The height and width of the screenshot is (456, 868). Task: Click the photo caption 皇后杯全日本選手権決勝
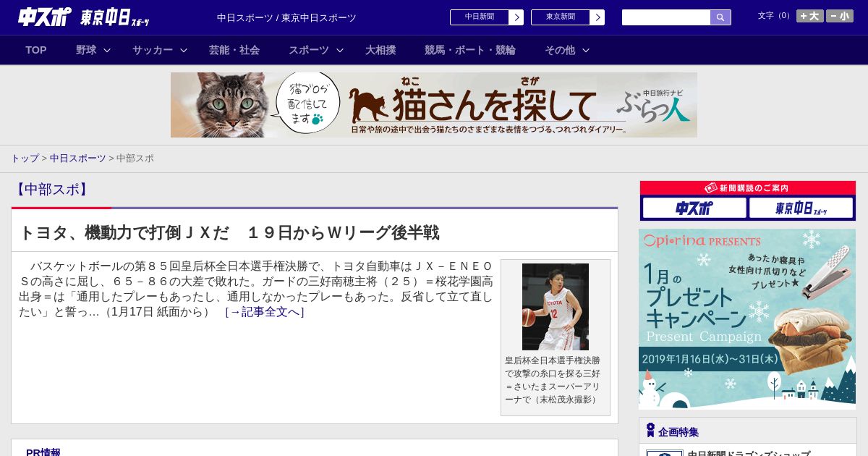click(553, 380)
